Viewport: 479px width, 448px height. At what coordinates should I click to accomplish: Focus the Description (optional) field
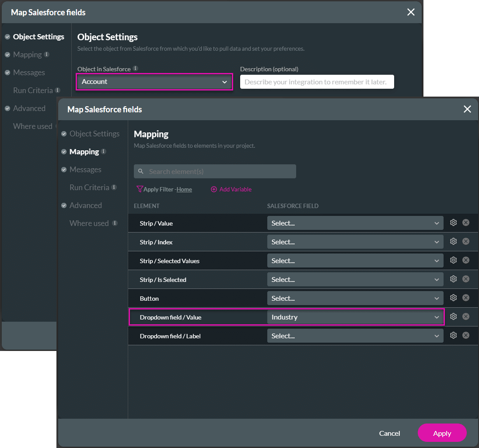317,82
